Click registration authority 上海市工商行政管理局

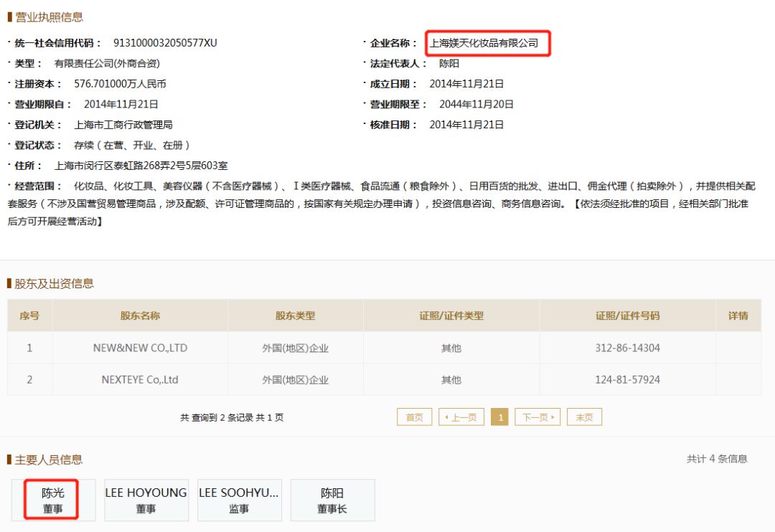click(x=123, y=125)
